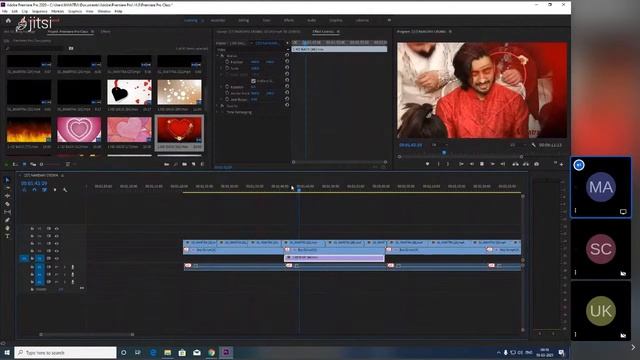Select the fire thumbnail clip in Project panel
Screen dimensions: 640x360
29,130
